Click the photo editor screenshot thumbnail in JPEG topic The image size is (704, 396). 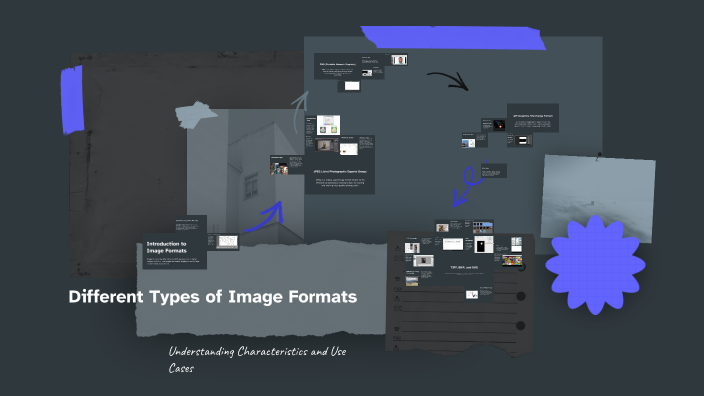[x=327, y=145]
